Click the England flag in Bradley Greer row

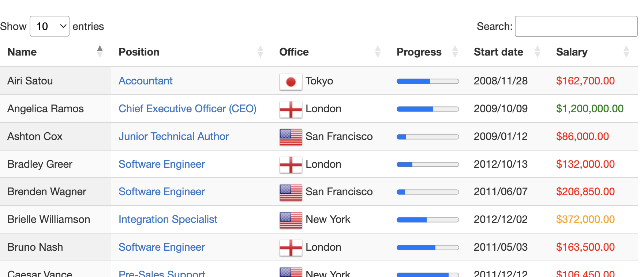pos(291,165)
